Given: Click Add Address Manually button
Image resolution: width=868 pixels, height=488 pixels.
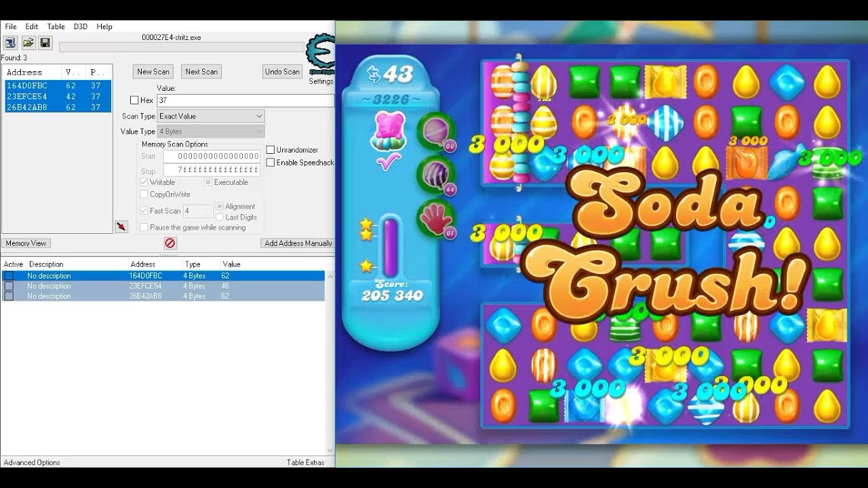Looking at the screenshot, I should (x=298, y=243).
